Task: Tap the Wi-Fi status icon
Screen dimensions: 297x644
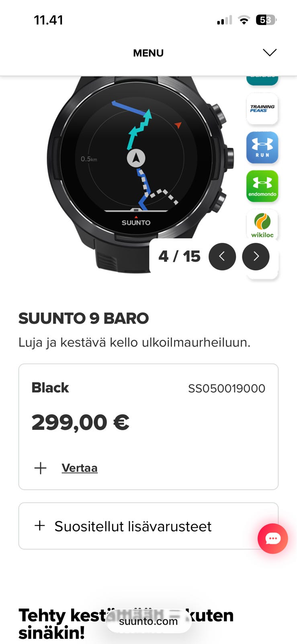Action: [244, 20]
